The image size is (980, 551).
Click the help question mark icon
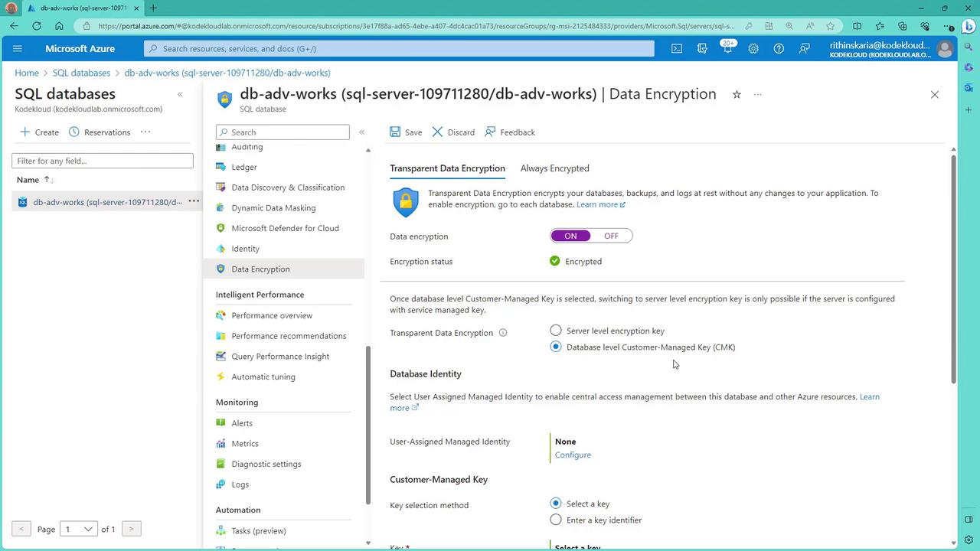click(x=779, y=48)
